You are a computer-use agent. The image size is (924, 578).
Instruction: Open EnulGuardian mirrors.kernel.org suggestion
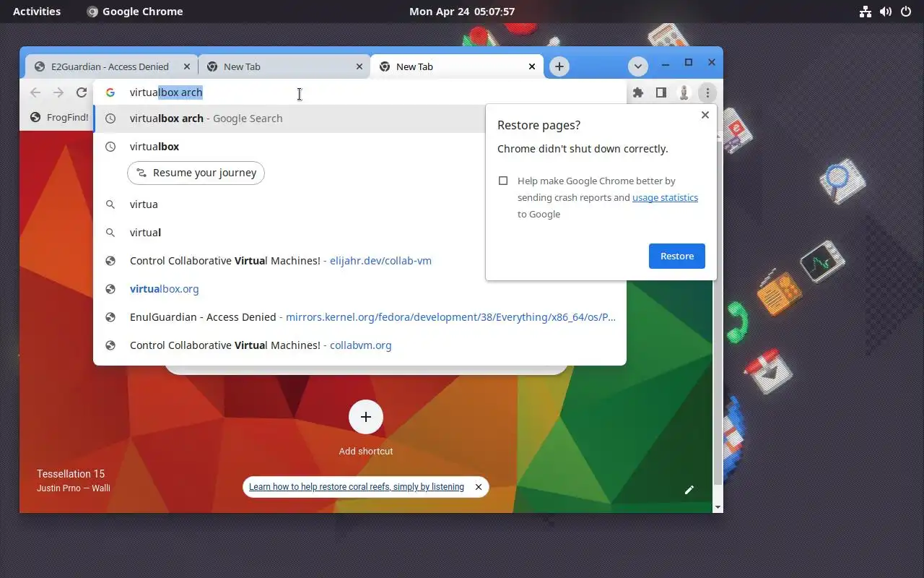click(x=359, y=317)
